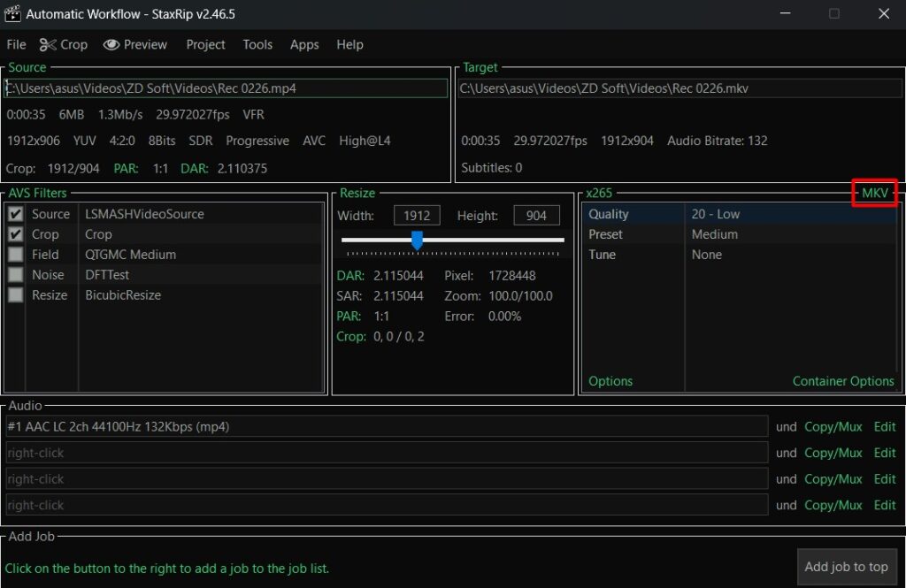Click the Width input field
The width and height of the screenshot is (906, 588).
417,216
